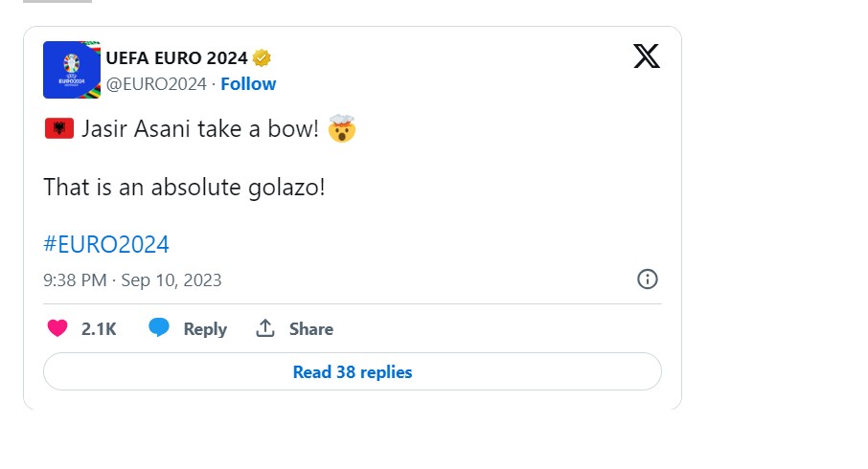Click the 2.1K likes count
This screenshot has height=469, width=868.
pos(99,329)
